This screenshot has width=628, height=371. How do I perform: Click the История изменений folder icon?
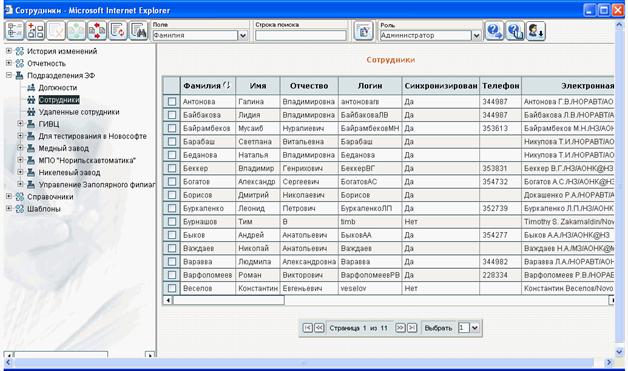[20, 51]
